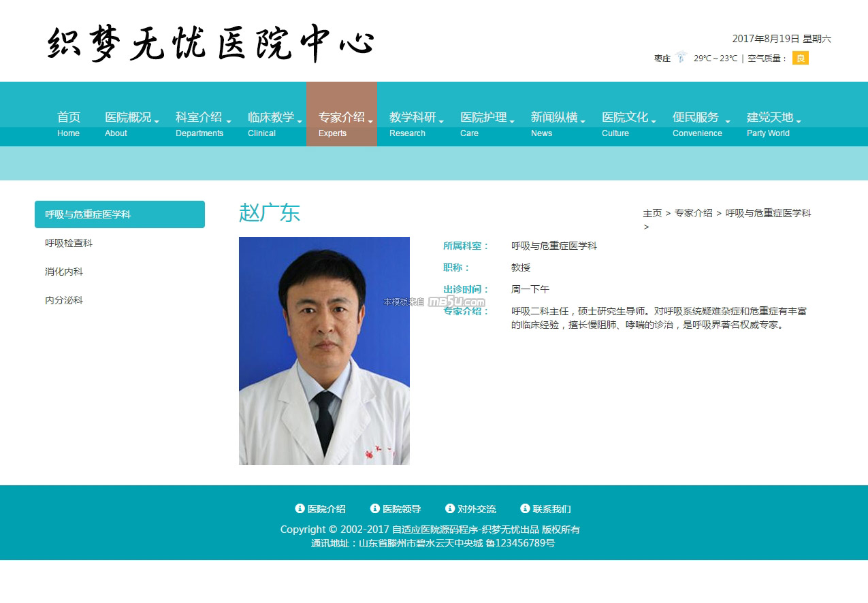Click the info icon before 医院领导
The height and width of the screenshot is (603, 868).
(x=374, y=508)
